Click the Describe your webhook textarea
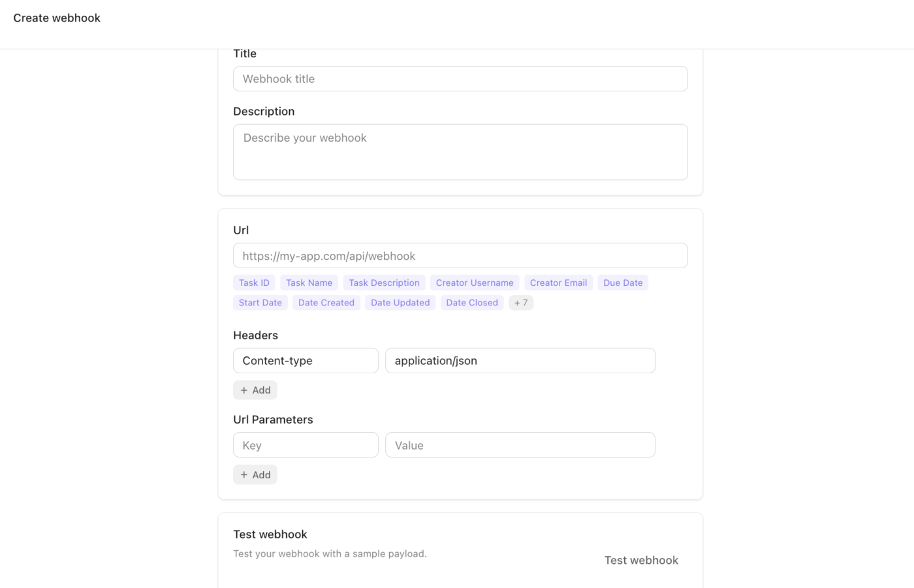 (460, 151)
